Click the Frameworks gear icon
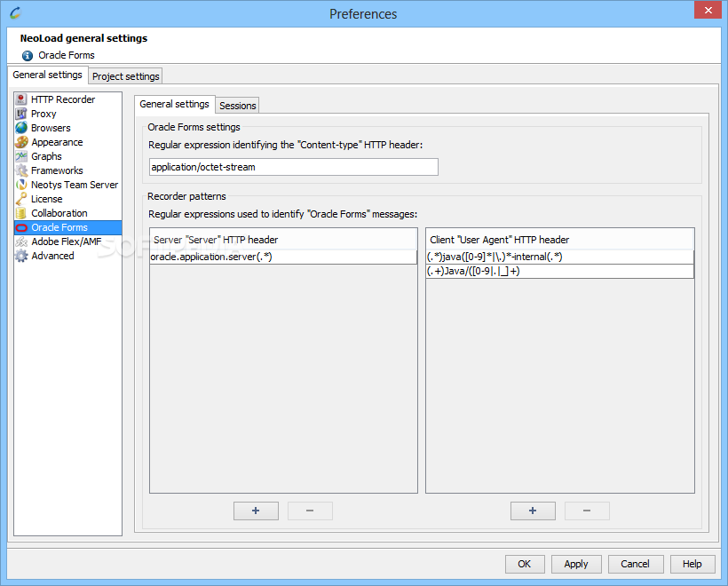 [21, 170]
